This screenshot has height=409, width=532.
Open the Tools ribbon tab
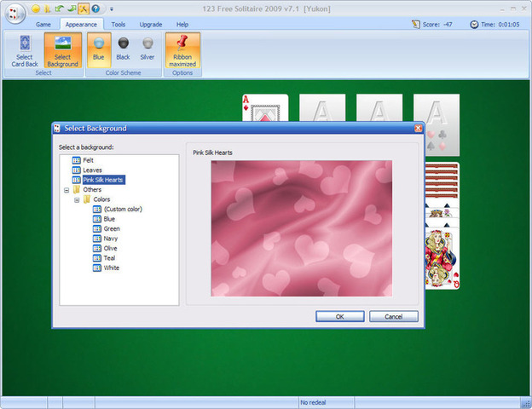point(118,25)
